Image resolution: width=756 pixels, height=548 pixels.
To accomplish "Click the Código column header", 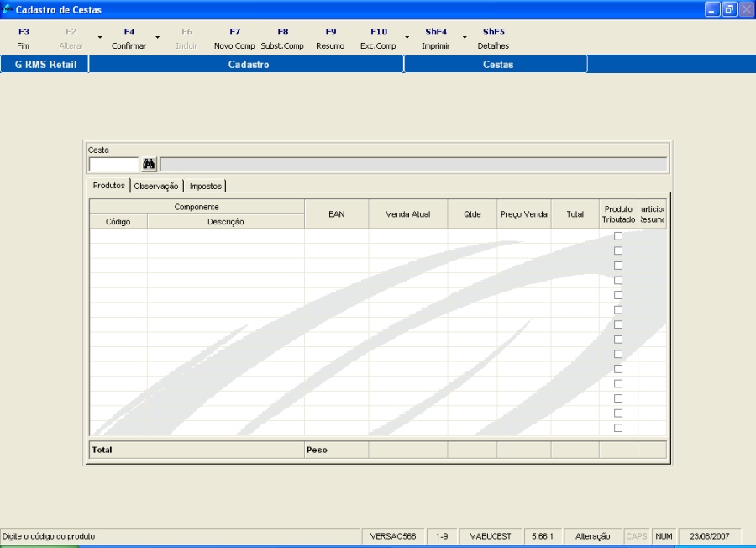I will [x=118, y=221].
